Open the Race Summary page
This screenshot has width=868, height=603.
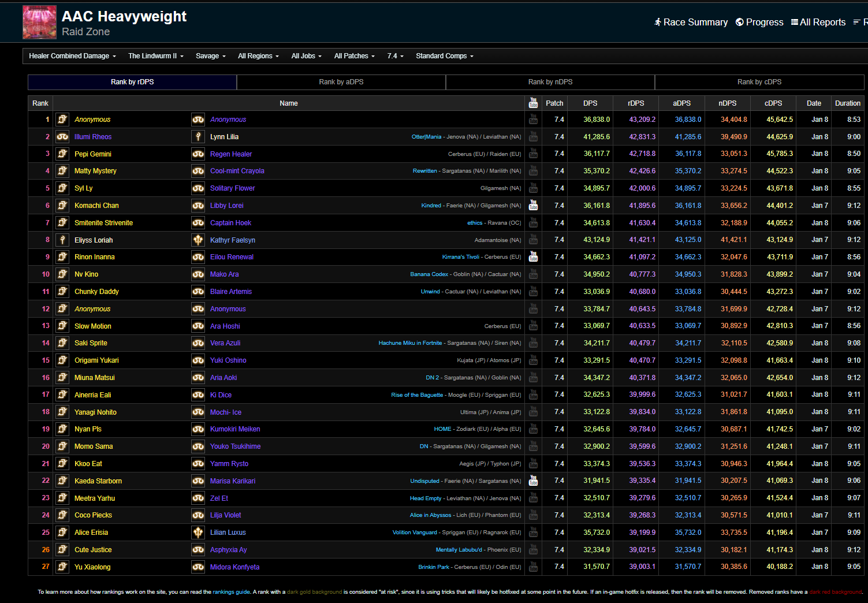point(691,22)
